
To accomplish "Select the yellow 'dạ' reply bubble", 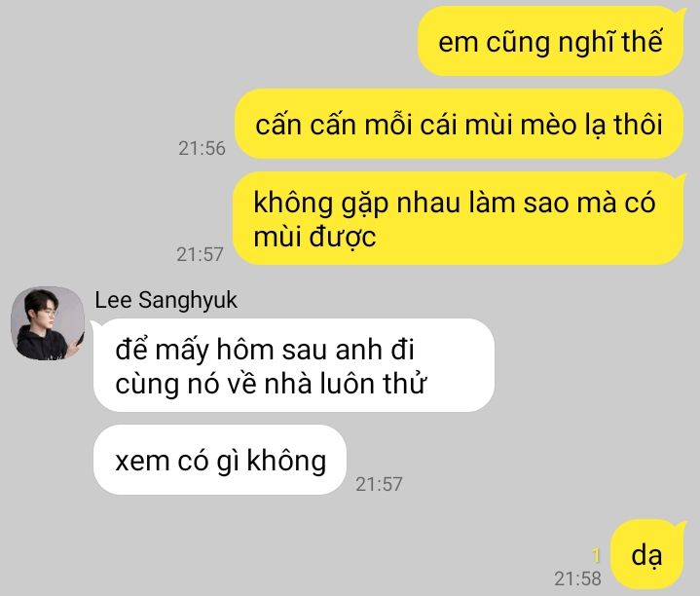I will (646, 555).
